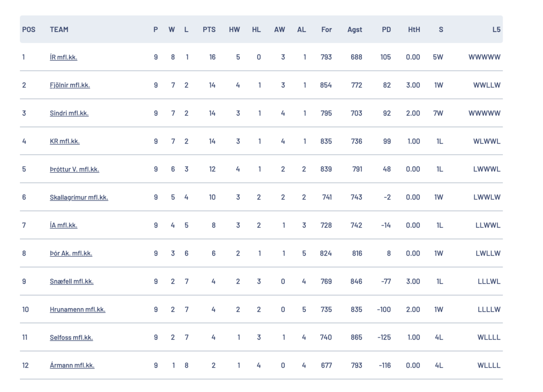Click the PTS column header

(x=209, y=29)
